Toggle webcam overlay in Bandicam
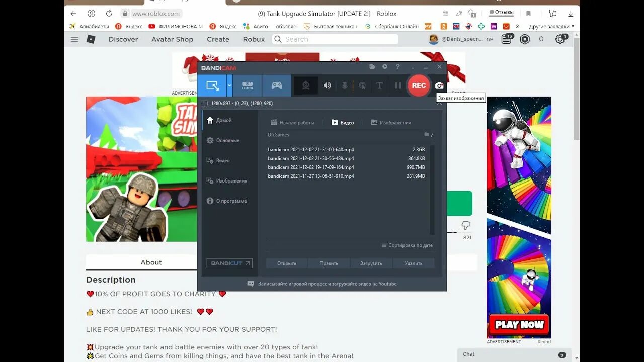Viewport: 644px width, 362px height. coord(305,85)
